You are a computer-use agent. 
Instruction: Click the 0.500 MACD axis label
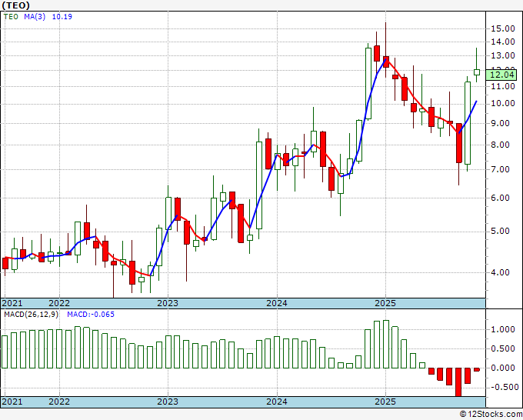503,349
